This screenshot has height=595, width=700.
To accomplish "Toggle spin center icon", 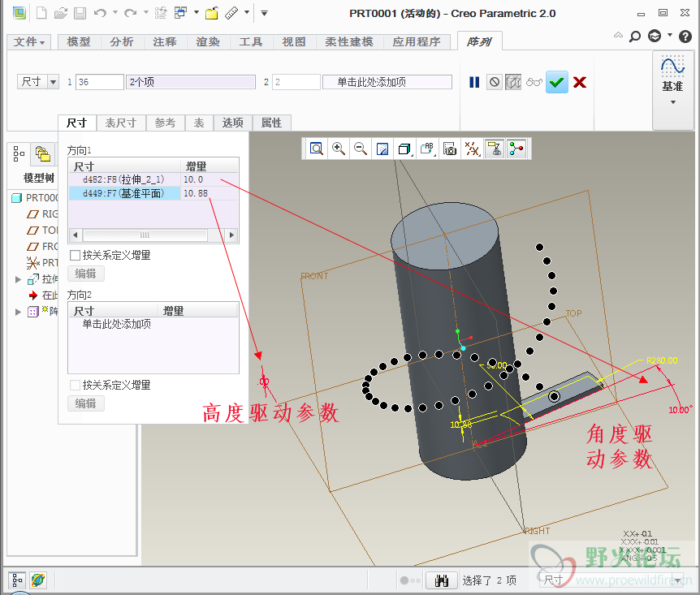I will pyautogui.click(x=516, y=149).
